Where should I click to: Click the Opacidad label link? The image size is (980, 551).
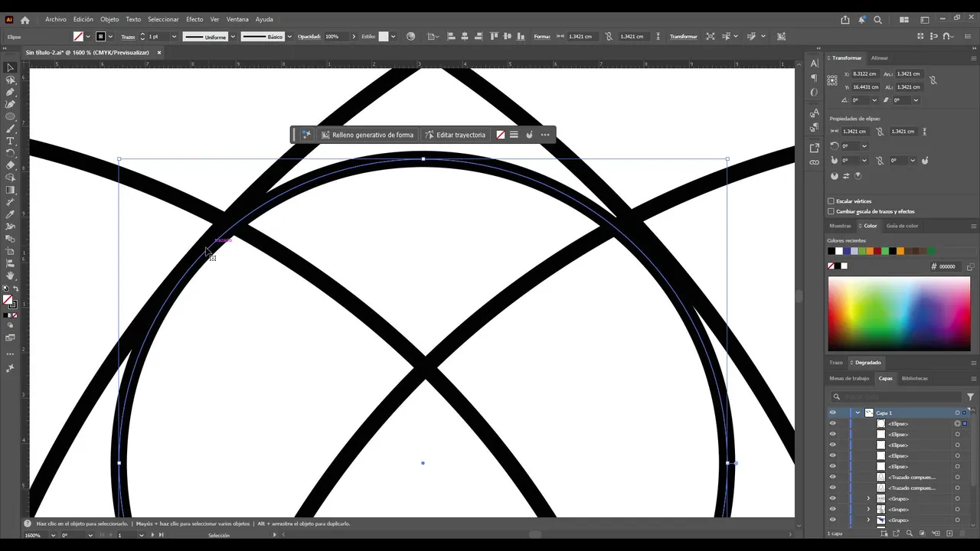click(309, 37)
